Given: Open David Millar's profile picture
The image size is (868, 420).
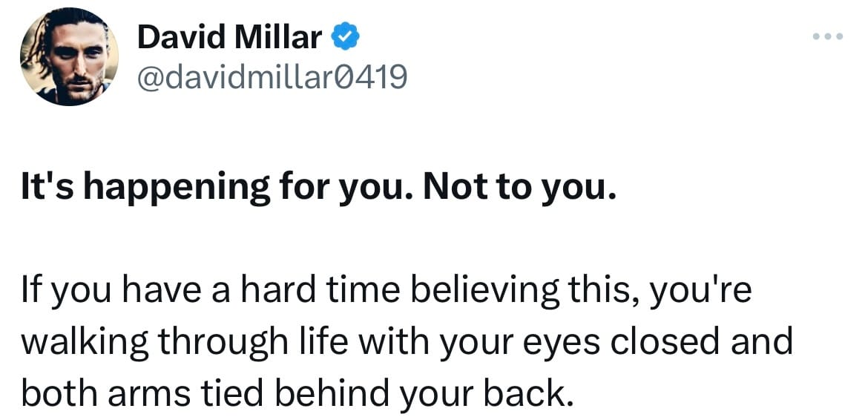Looking at the screenshot, I should pyautogui.click(x=69, y=57).
